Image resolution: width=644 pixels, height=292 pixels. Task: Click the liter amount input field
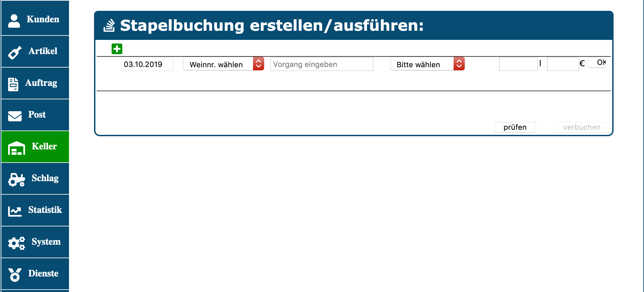[518, 64]
